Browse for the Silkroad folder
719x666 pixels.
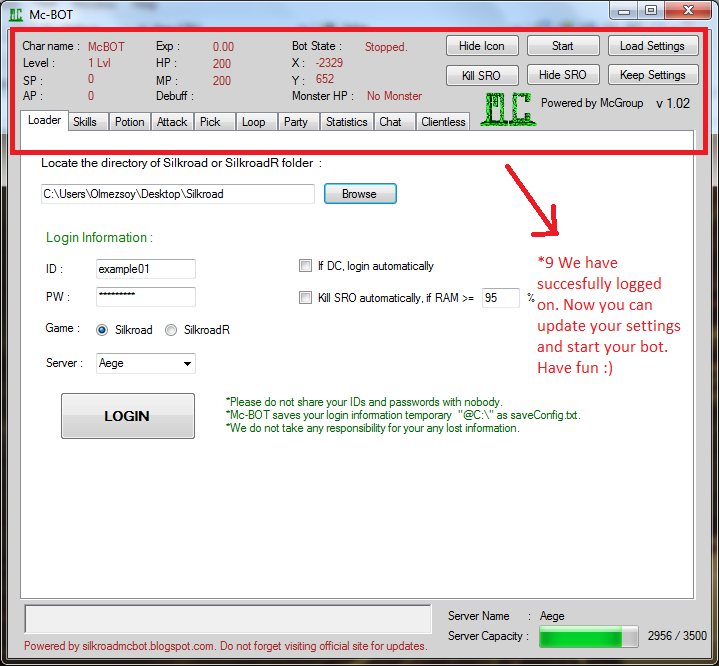pos(360,194)
